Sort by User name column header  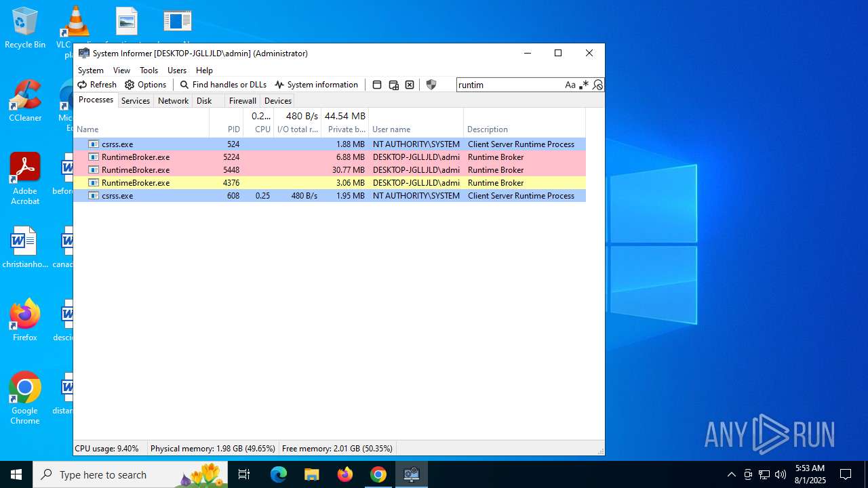click(416, 123)
